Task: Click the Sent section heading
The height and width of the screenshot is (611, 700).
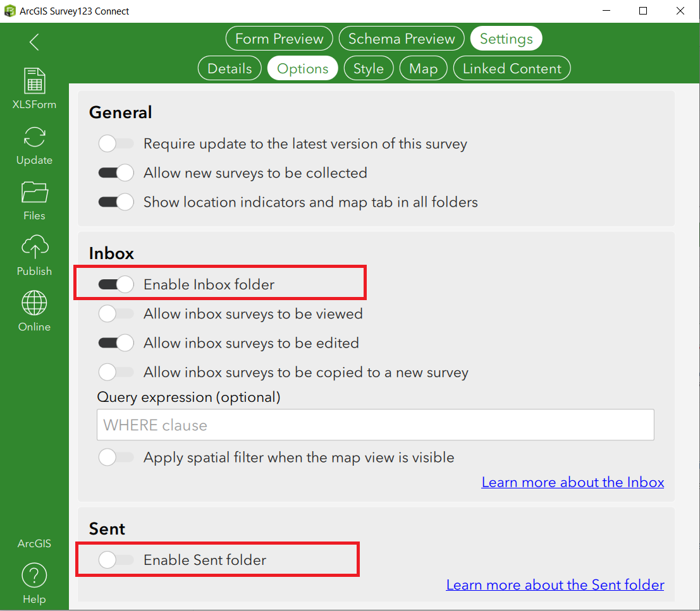Action: [107, 528]
